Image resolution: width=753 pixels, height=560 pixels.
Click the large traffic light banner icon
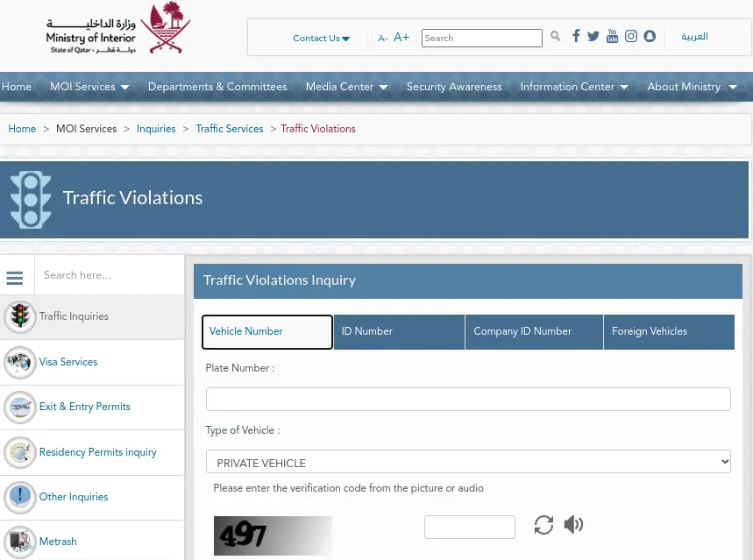pyautogui.click(x=31, y=199)
